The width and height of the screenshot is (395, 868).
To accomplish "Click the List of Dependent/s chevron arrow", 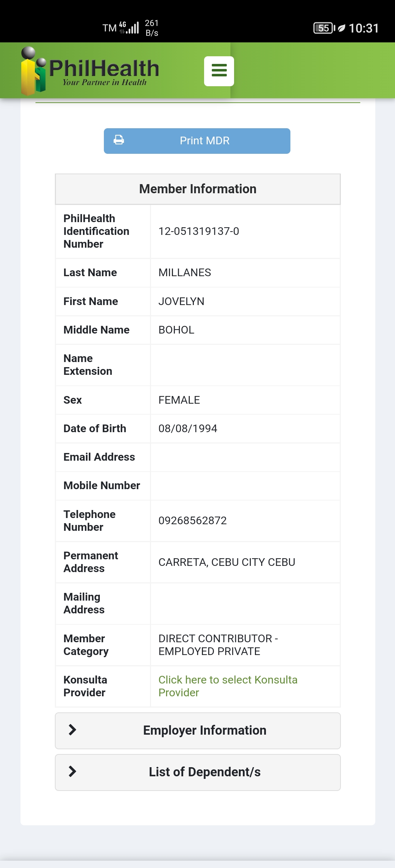I will point(72,772).
